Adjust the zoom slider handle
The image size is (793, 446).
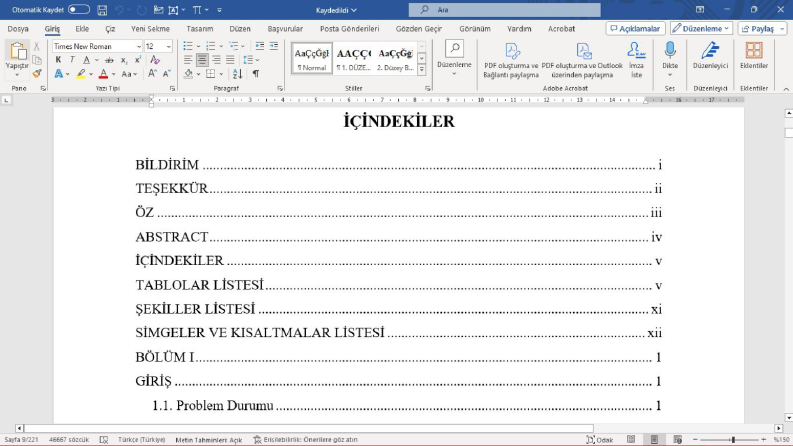coord(733,440)
